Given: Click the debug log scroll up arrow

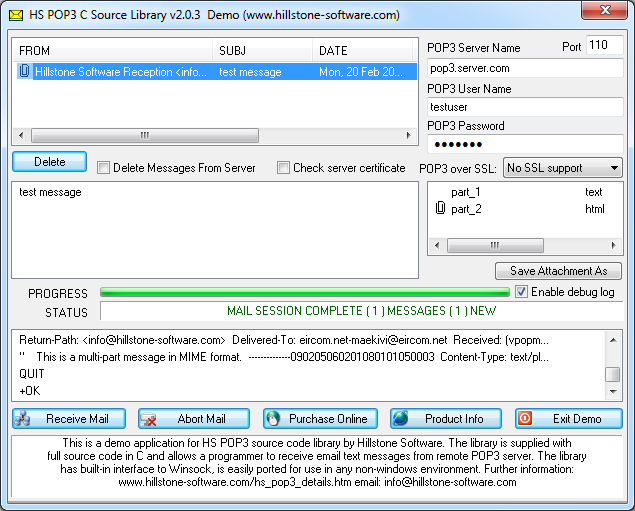Looking at the screenshot, I should [x=613, y=340].
